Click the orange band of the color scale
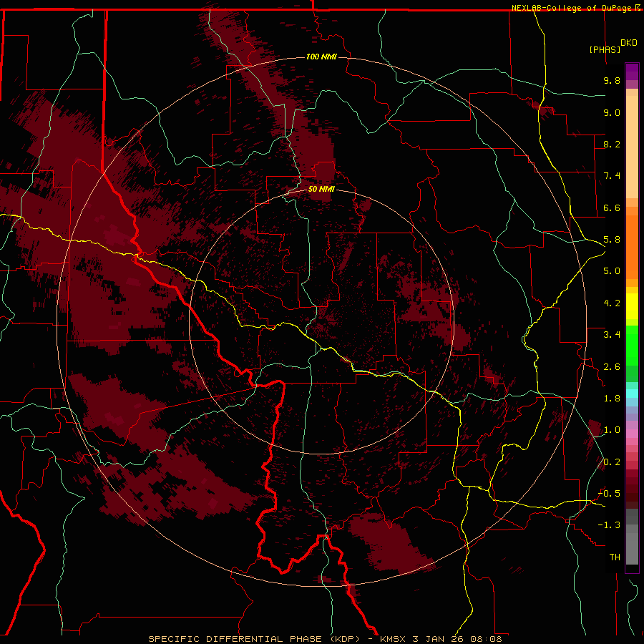 click(632, 247)
